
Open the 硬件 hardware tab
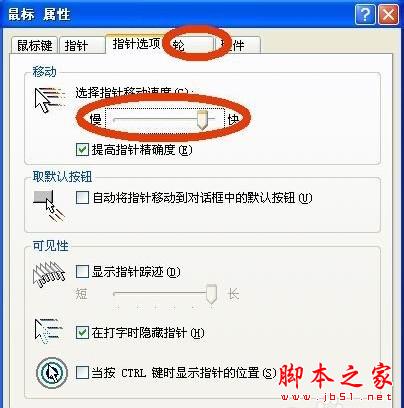[x=238, y=45]
